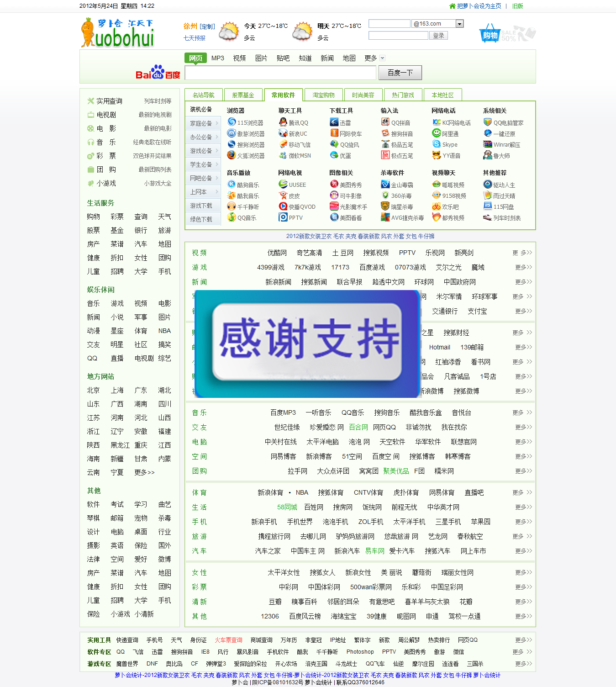Viewport: 616px width, 687px height.
Task: Open 更多>> in the 视频 row
Action: click(522, 253)
